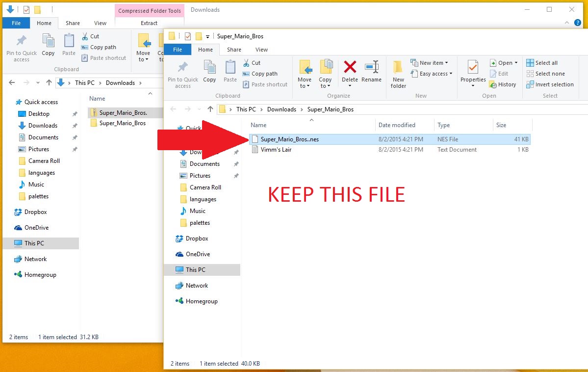The width and height of the screenshot is (588, 372).
Task: Open Quick access in the Downloads window sidebar
Action: point(41,102)
